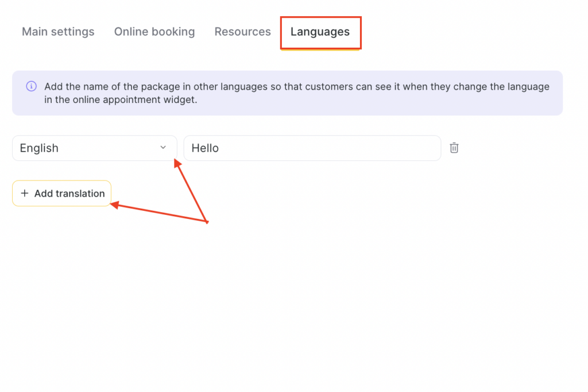Focus the Hello translation text field
This screenshot has width=588, height=392.
(x=312, y=148)
